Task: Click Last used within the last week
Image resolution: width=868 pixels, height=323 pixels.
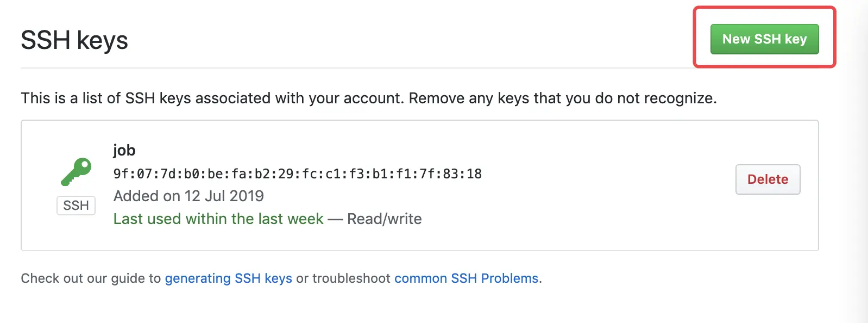Action: pyautogui.click(x=218, y=219)
